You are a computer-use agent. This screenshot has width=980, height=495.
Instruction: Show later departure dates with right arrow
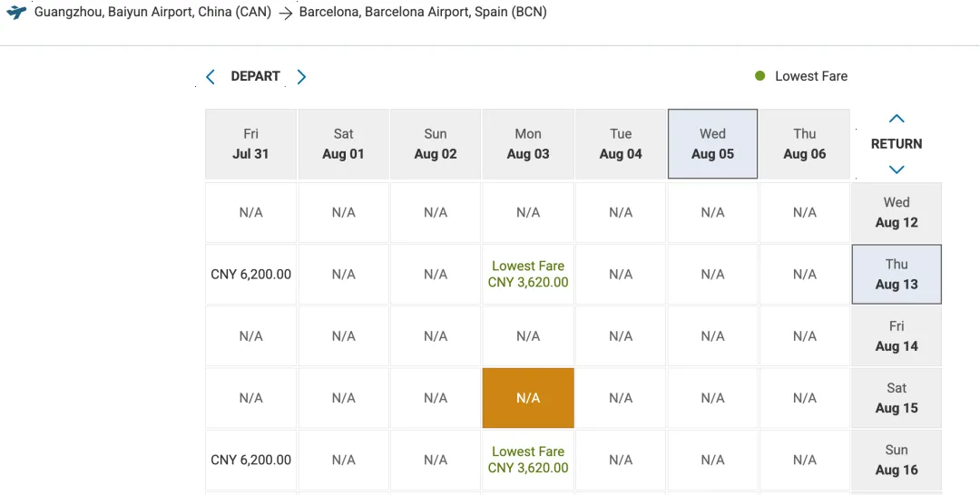(x=302, y=77)
